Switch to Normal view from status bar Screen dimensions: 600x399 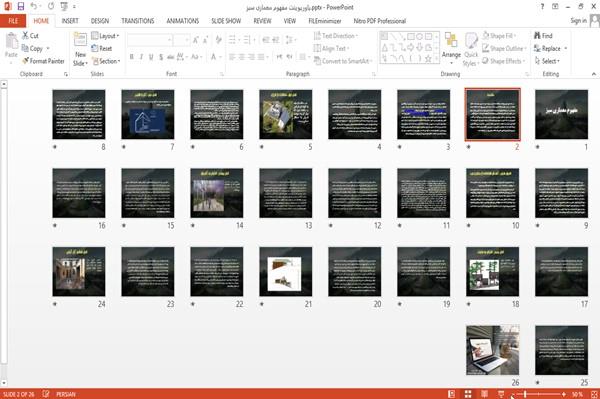click(x=451, y=394)
